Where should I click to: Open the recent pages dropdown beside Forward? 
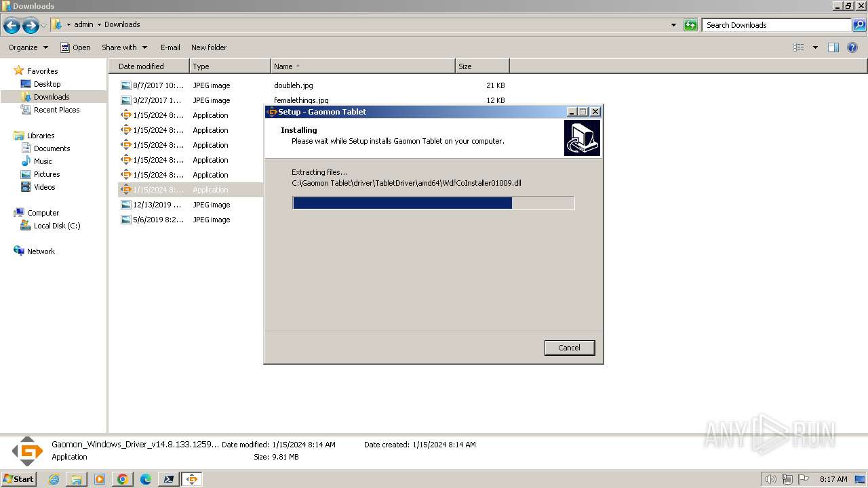pos(44,26)
